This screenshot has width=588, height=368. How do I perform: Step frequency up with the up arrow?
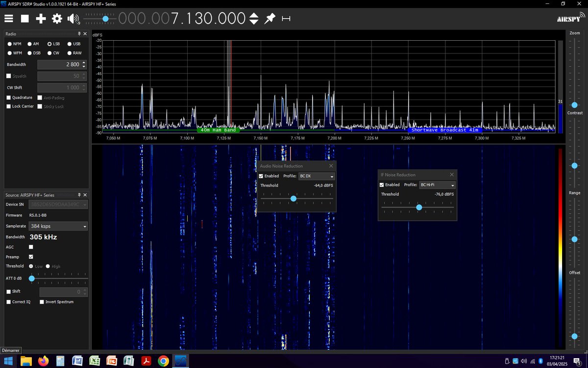pos(254,15)
